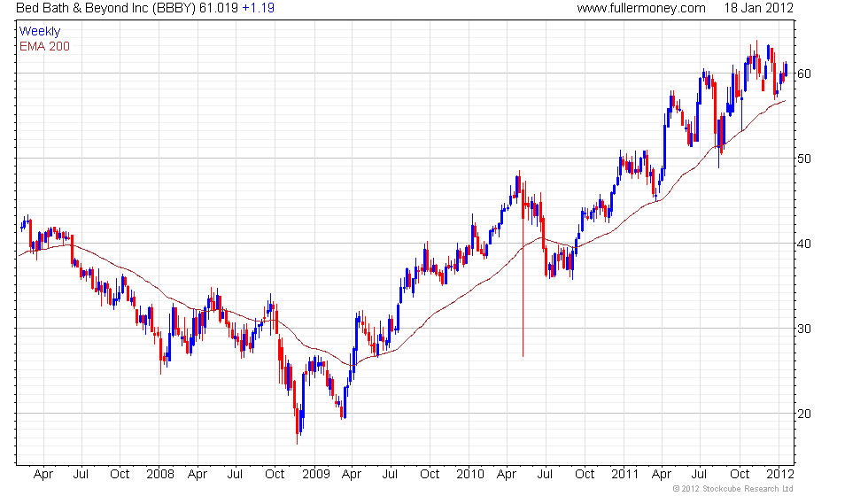Image resolution: width=868 pixels, height=496 pixels.
Task: Click the '2012' year label on time axis
Action: pos(780,475)
